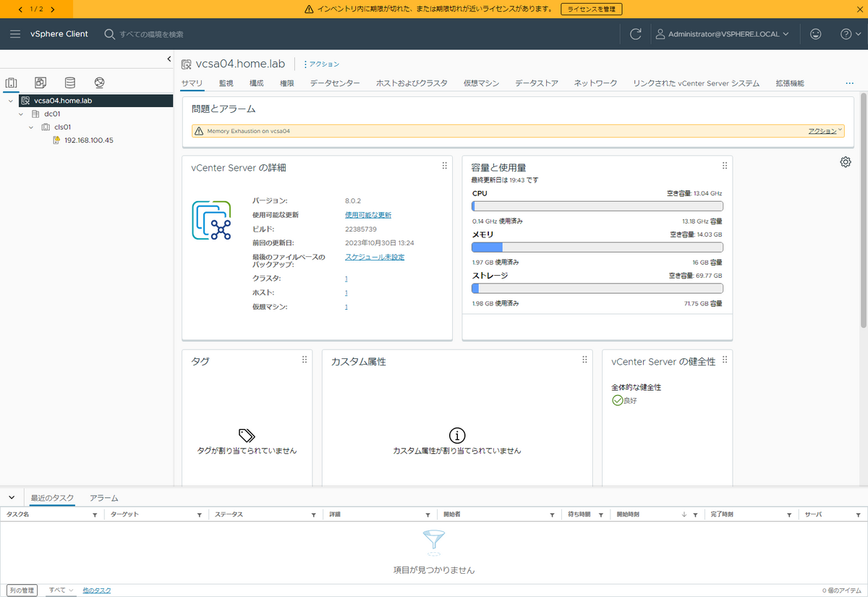
Task: Select host 192.168.100.45 in tree
Action: pos(88,140)
